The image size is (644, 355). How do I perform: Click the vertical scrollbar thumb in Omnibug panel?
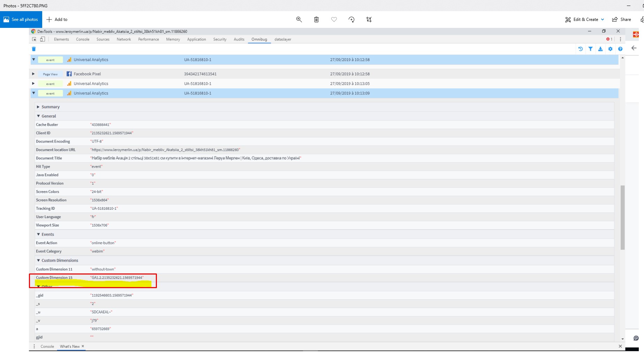click(622, 217)
